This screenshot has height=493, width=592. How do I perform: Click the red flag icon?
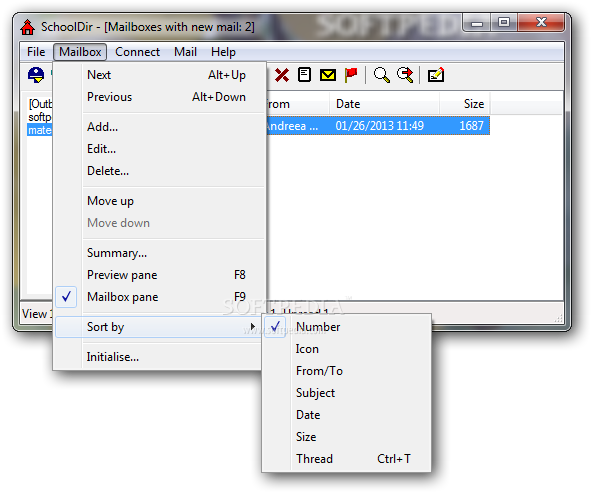click(351, 75)
